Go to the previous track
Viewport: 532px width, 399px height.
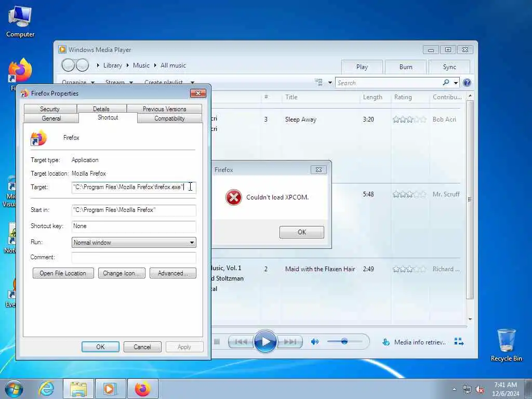(241, 342)
